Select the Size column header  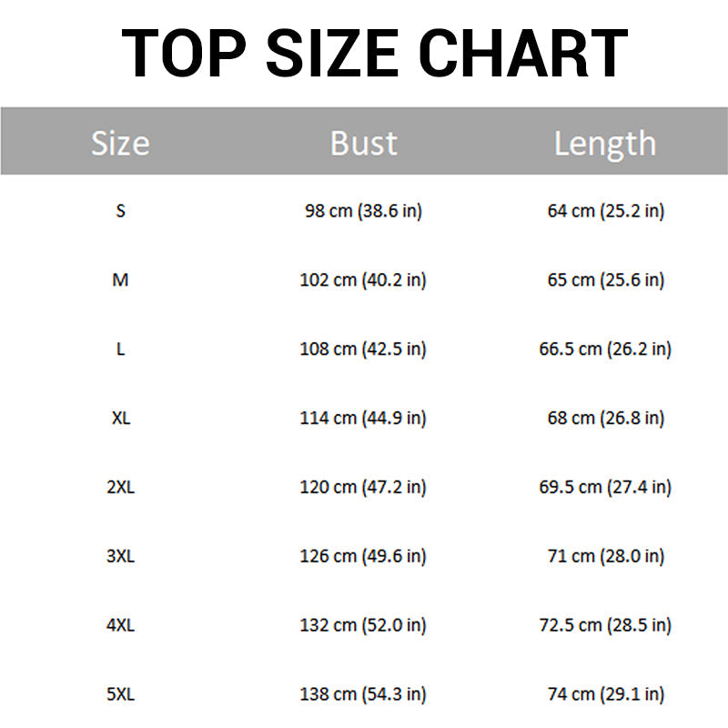(x=120, y=143)
